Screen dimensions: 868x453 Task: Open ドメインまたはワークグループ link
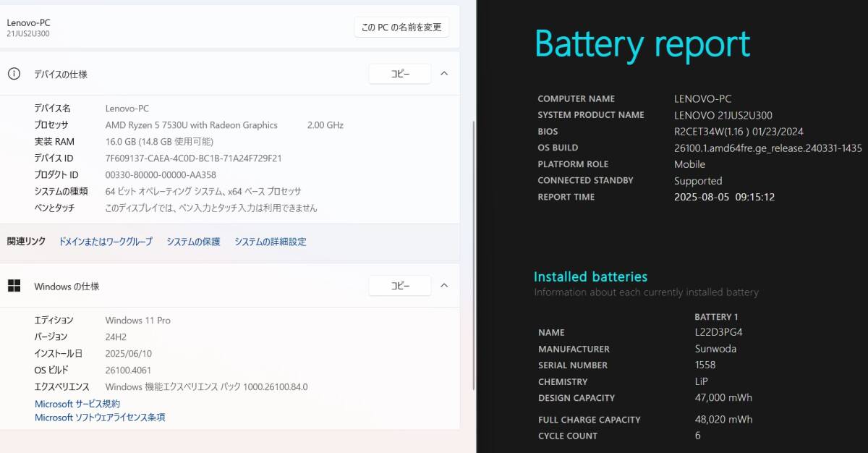pos(106,242)
